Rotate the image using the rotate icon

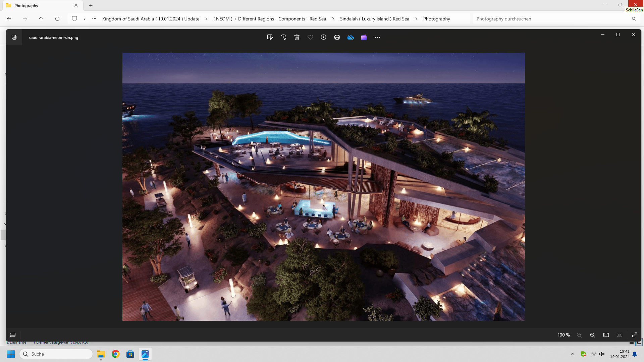(283, 37)
